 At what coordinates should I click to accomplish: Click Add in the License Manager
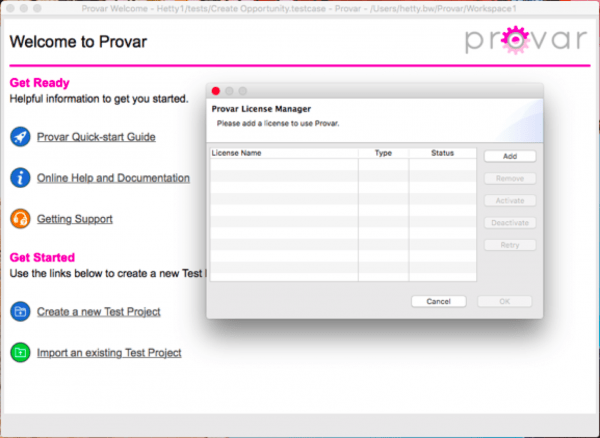click(x=510, y=156)
